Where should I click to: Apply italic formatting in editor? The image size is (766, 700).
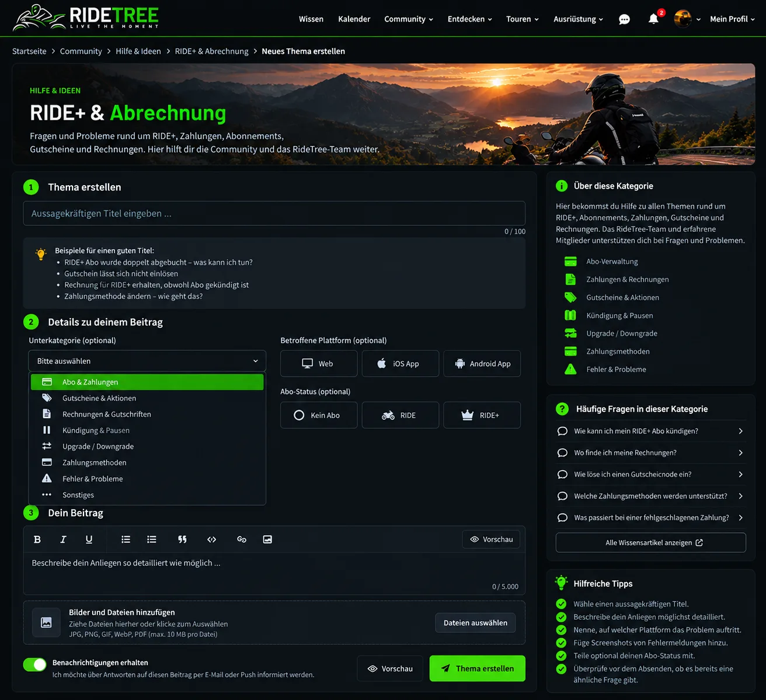63,539
